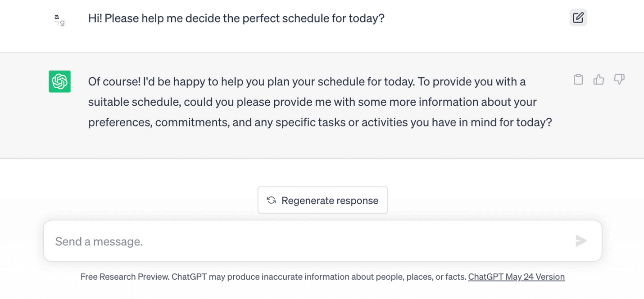Dislike the response with thumbs down

619,80
